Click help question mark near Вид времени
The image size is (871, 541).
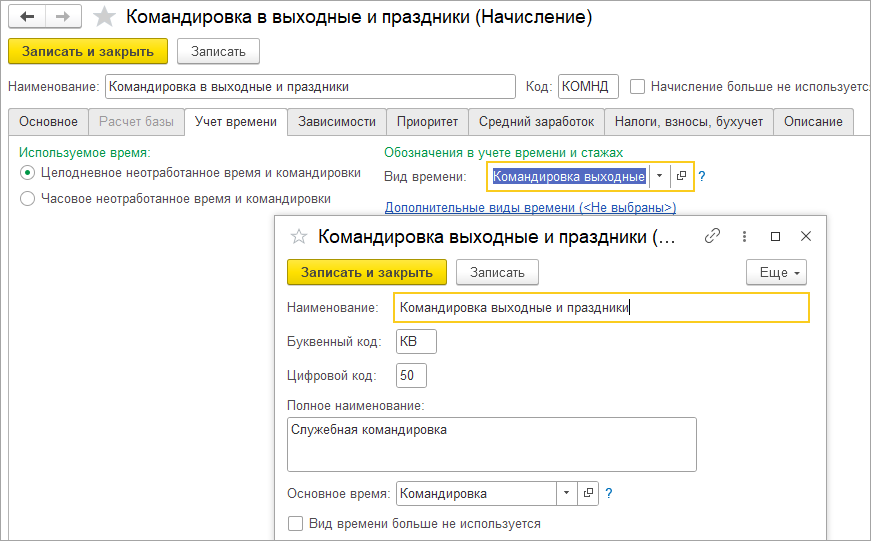click(x=702, y=176)
